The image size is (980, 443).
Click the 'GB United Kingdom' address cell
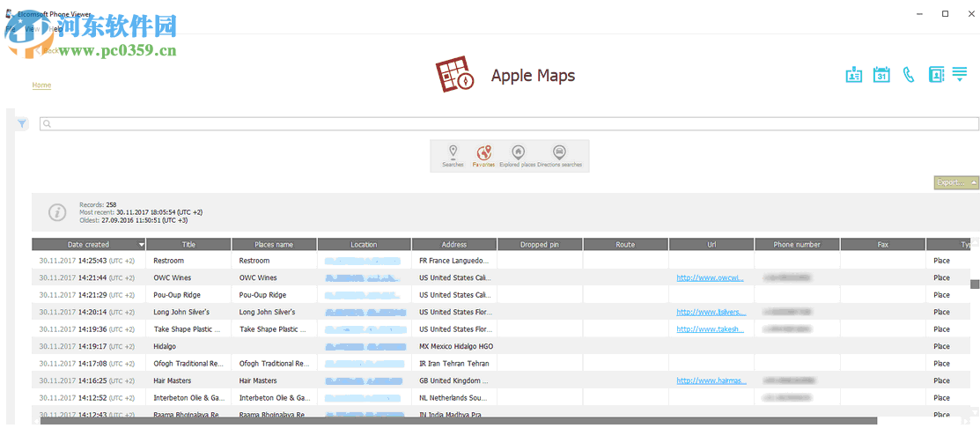[454, 380]
